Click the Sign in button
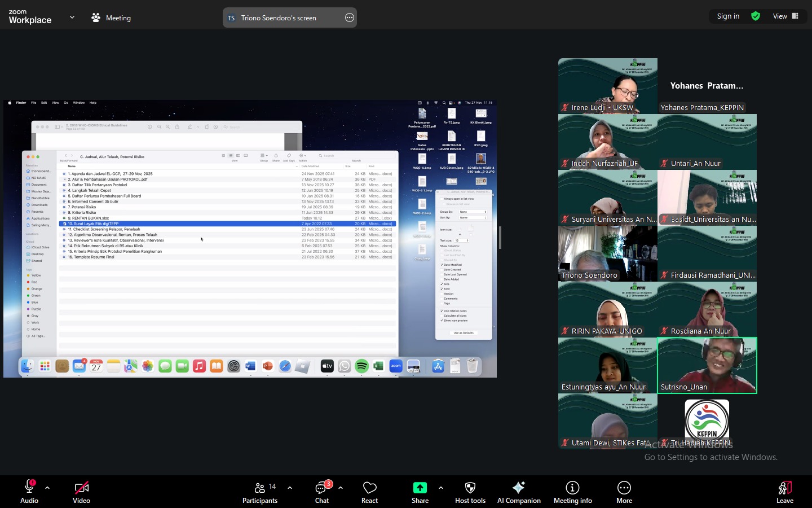This screenshot has width=812, height=508. click(x=728, y=16)
